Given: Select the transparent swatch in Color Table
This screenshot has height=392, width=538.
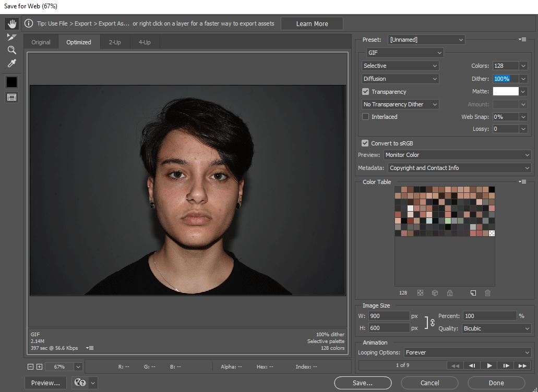Looking at the screenshot, I should click(x=492, y=234).
